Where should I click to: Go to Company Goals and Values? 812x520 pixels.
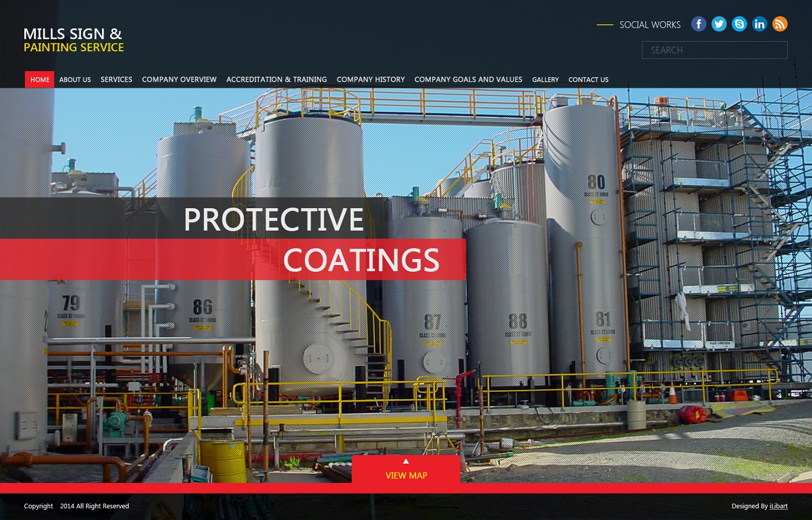(x=468, y=80)
